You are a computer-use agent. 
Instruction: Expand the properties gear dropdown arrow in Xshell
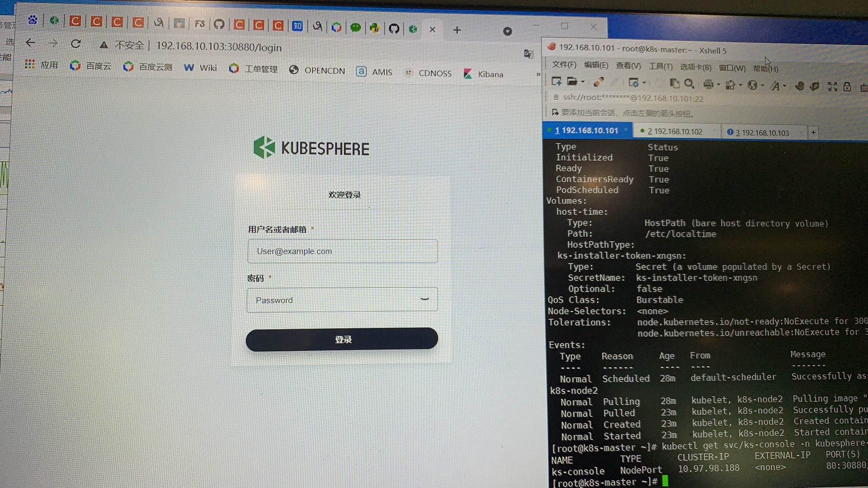[x=644, y=83]
